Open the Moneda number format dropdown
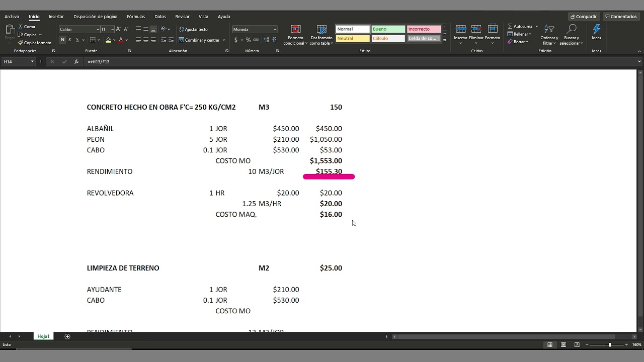This screenshot has height=362, width=644. coord(275,29)
